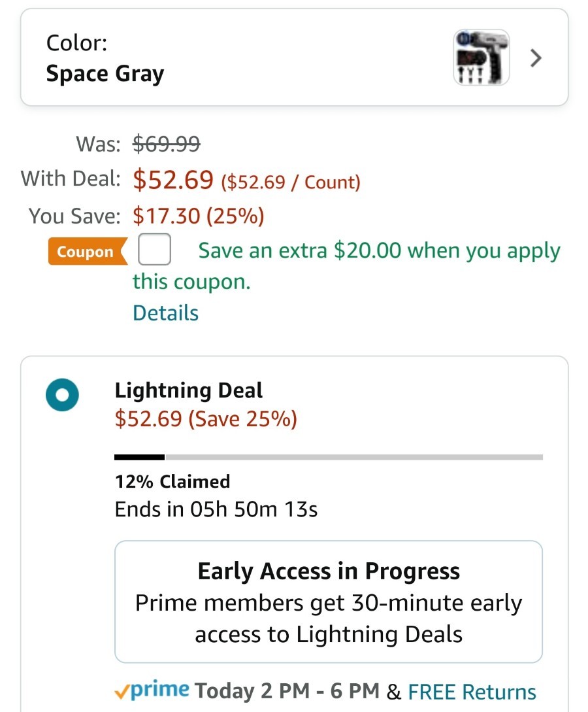Image resolution: width=588 pixels, height=712 pixels.
Task: Click the Lightning Deal heading
Action: (x=188, y=390)
